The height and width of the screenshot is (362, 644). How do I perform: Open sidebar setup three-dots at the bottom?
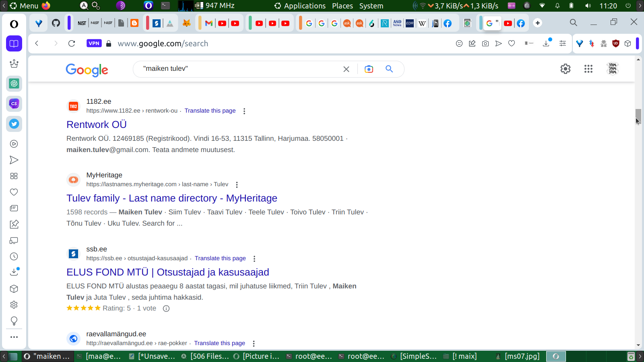[14, 337]
